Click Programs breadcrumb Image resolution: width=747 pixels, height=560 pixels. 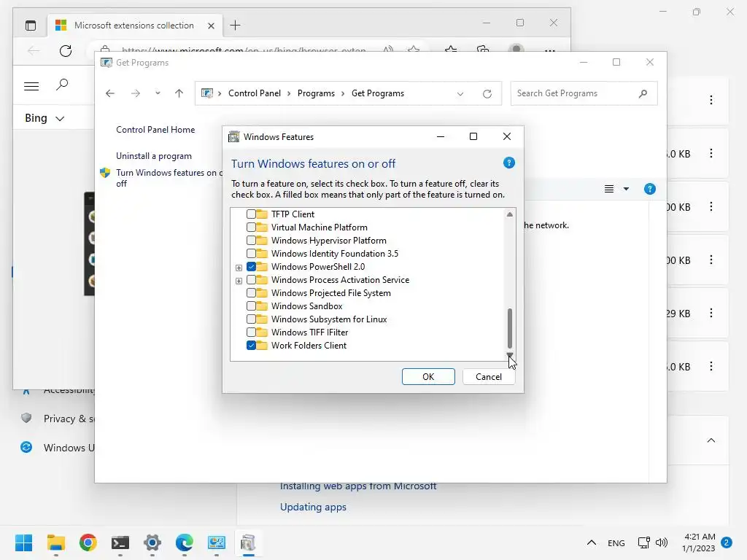(x=316, y=93)
